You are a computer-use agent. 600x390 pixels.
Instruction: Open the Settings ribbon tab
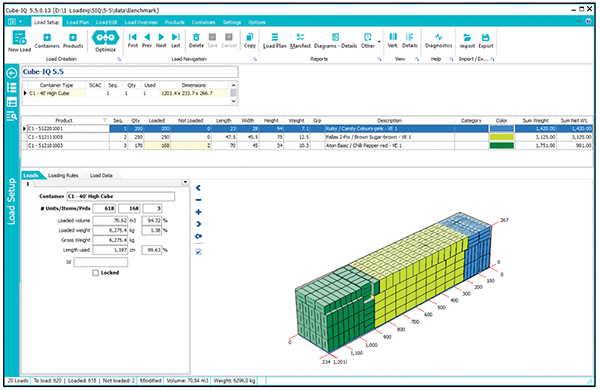232,22
